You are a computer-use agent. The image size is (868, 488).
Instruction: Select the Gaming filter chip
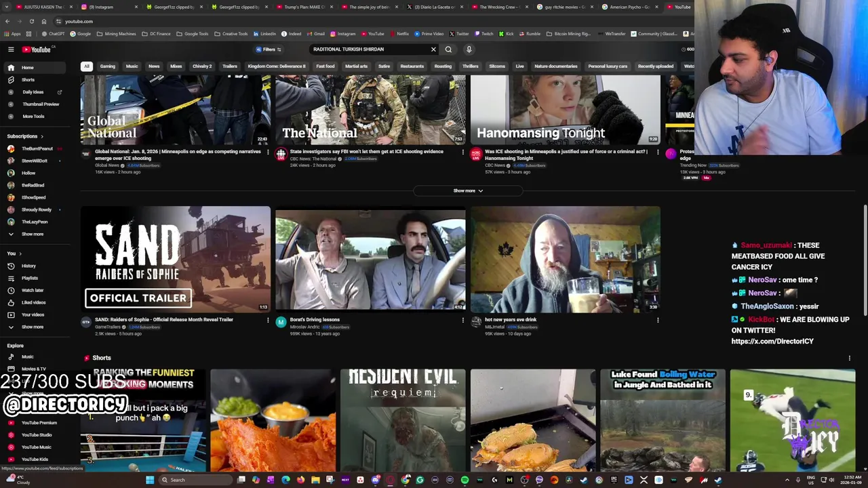tap(108, 66)
